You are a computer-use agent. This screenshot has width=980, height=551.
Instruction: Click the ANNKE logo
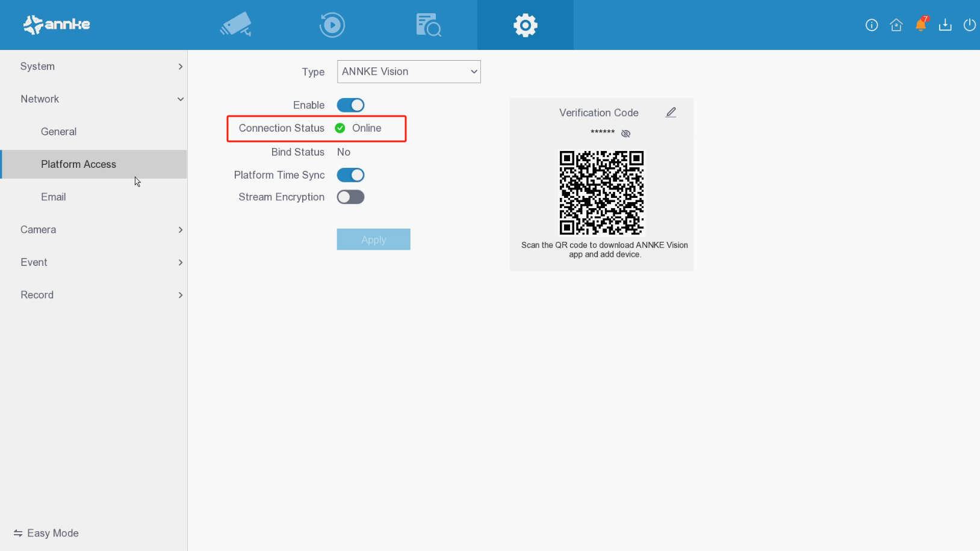click(57, 25)
